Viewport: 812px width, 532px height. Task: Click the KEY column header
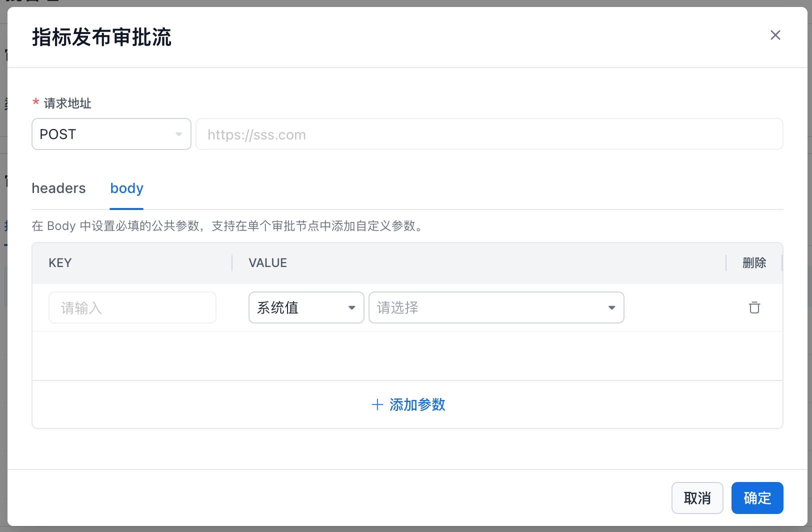[60, 263]
